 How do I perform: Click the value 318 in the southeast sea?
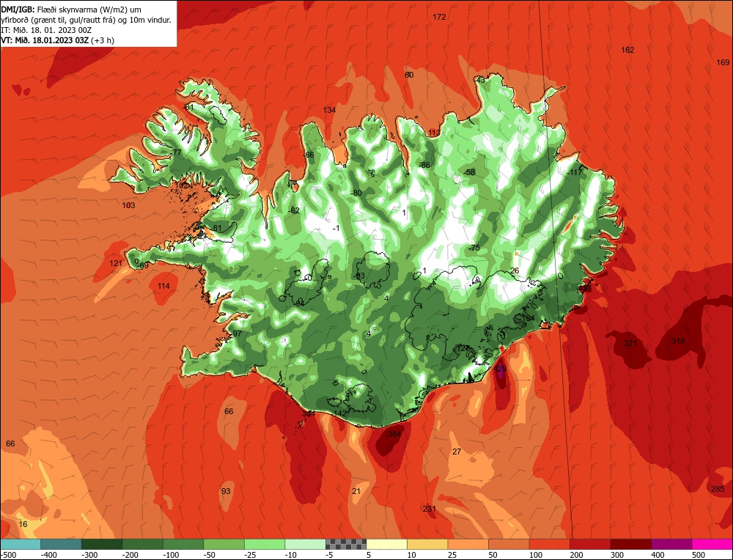pos(678,341)
